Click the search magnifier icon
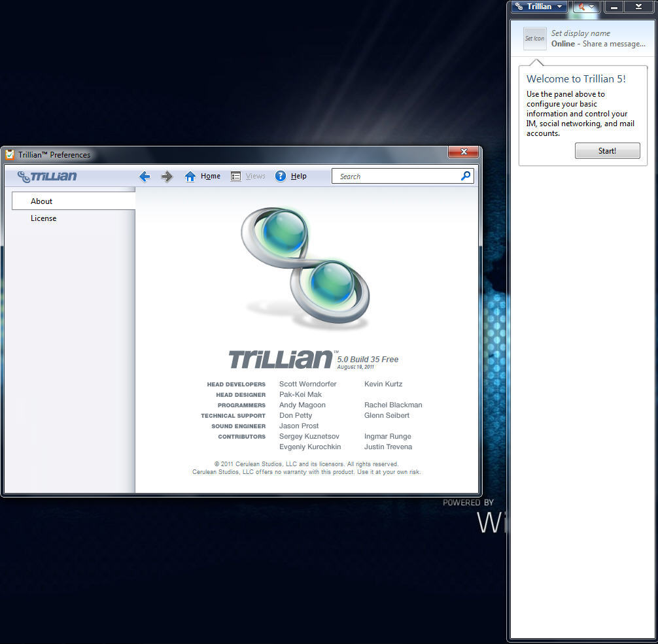Viewport: 658px width, 644px height. point(465,176)
